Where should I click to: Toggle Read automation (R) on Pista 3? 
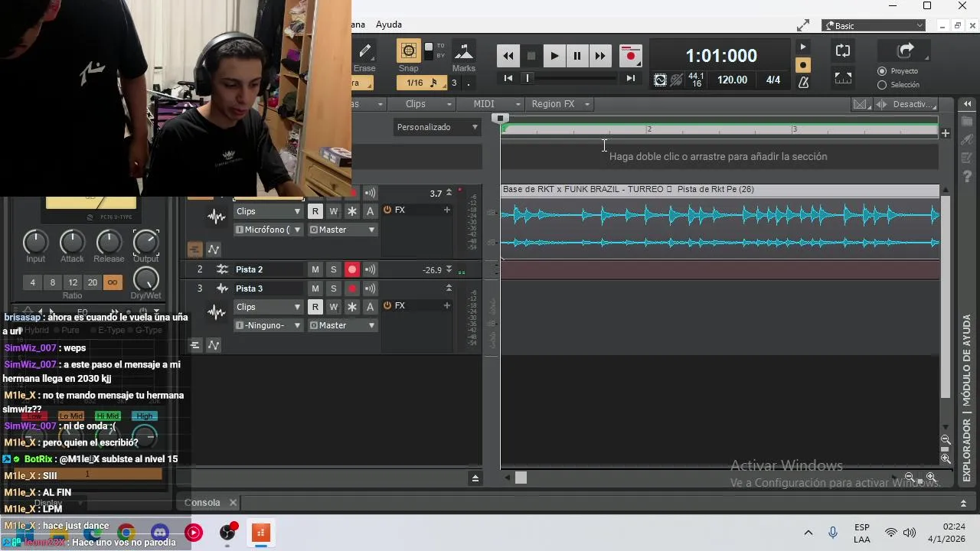click(315, 307)
